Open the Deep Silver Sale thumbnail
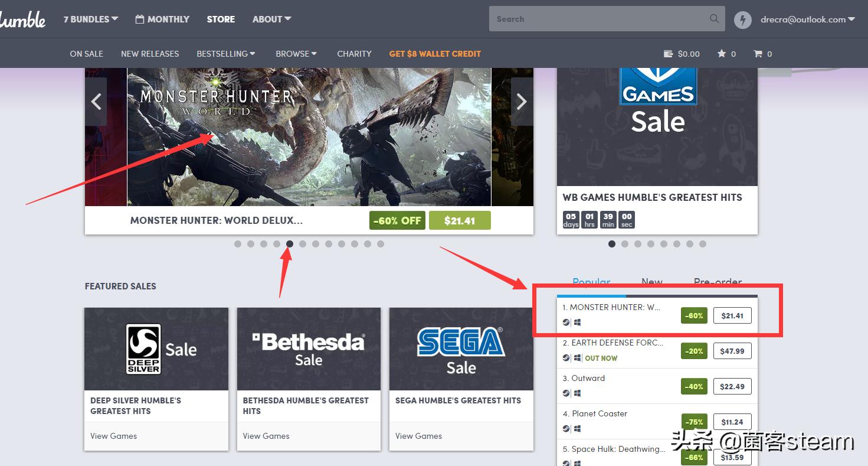This screenshot has height=466, width=868. 156,349
